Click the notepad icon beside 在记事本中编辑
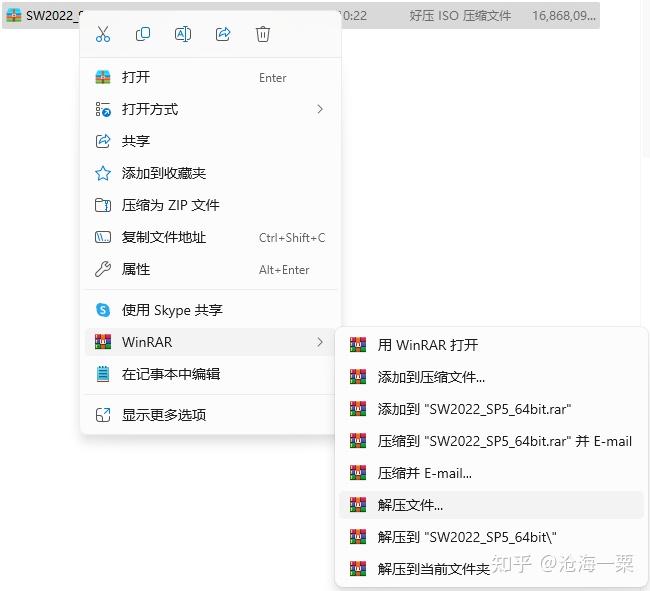Image resolution: width=650 pixels, height=591 pixels. pos(103,374)
